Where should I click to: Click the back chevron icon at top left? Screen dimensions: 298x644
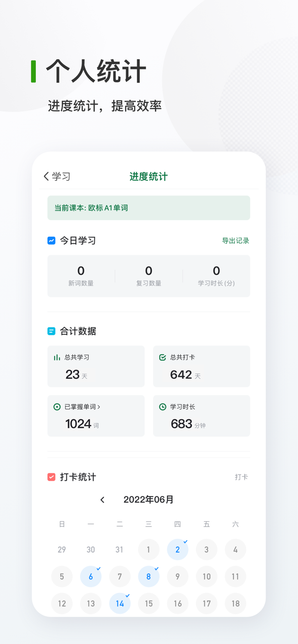(46, 176)
